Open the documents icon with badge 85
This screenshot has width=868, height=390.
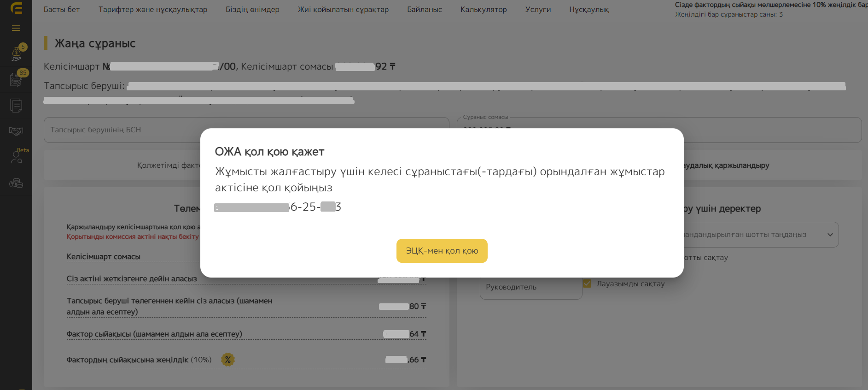tap(16, 79)
